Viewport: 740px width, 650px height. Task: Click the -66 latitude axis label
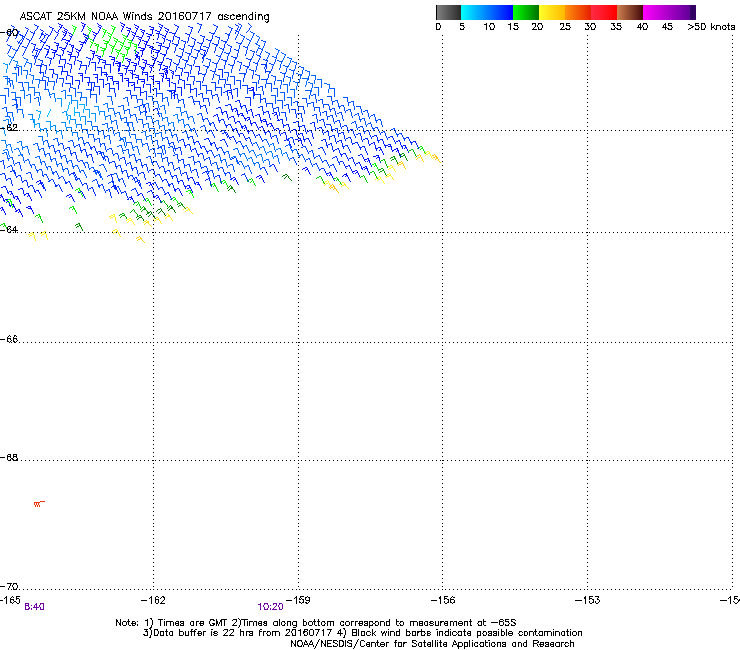click(9, 339)
